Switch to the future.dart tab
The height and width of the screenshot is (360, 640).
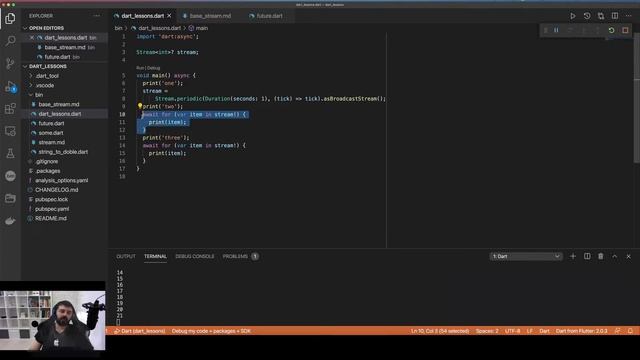[x=269, y=16]
